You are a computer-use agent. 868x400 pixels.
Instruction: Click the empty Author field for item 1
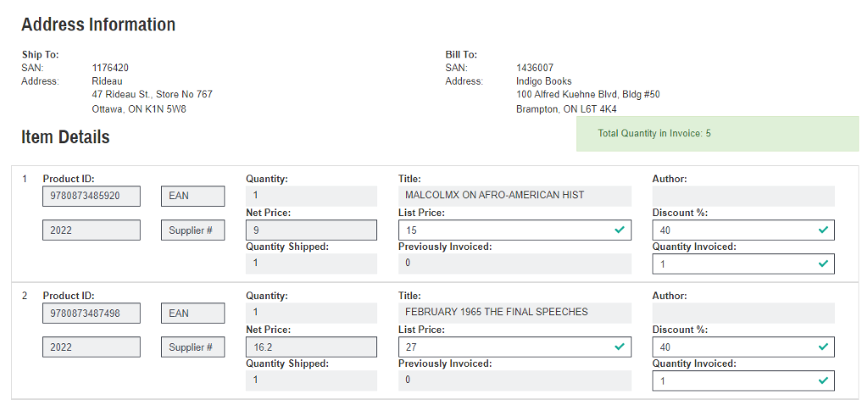point(743,196)
